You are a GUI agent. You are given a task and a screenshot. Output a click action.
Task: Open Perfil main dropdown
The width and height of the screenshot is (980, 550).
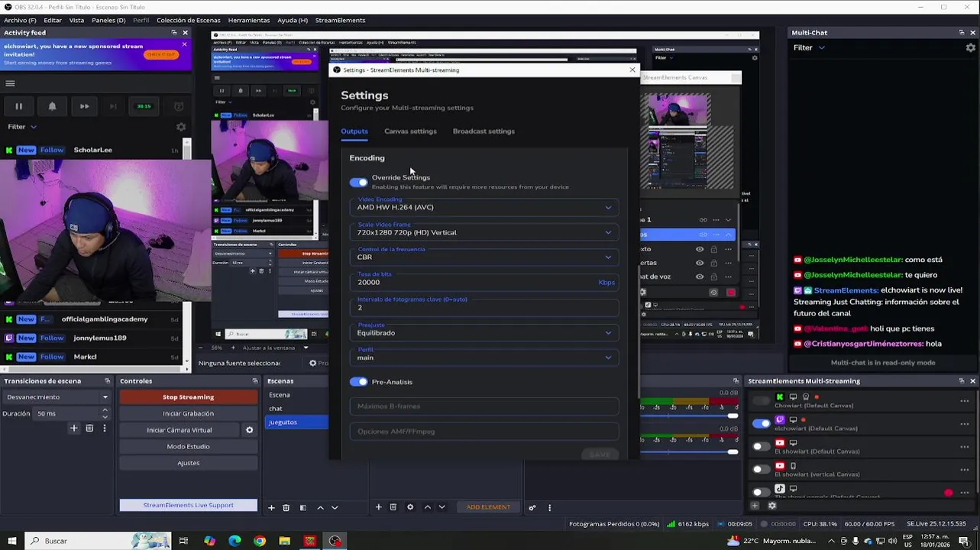[x=484, y=357]
